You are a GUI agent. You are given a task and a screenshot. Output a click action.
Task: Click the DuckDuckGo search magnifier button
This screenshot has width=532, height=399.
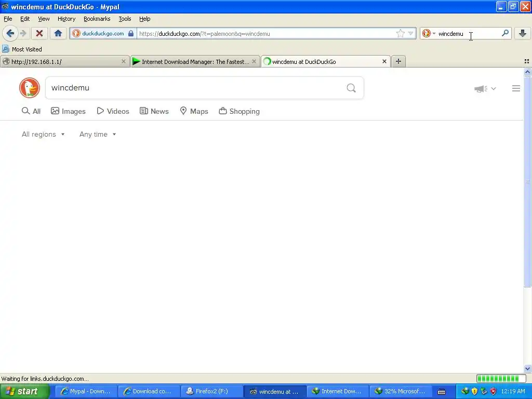(351, 88)
